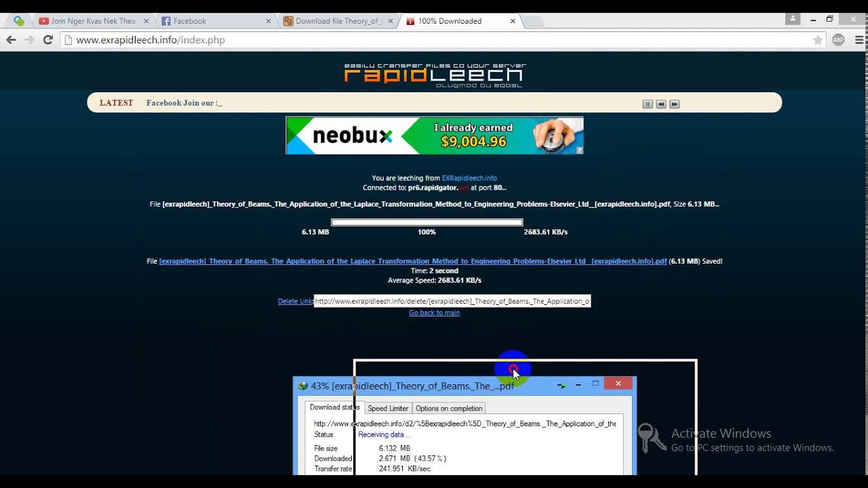Minimize the IDM download dialog
868x488 pixels.
click(578, 384)
